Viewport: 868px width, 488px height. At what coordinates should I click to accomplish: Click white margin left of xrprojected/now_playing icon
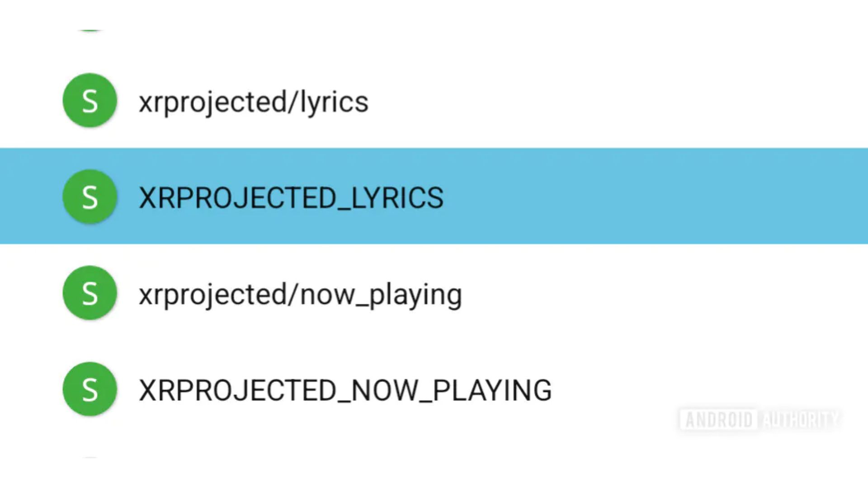(31, 293)
